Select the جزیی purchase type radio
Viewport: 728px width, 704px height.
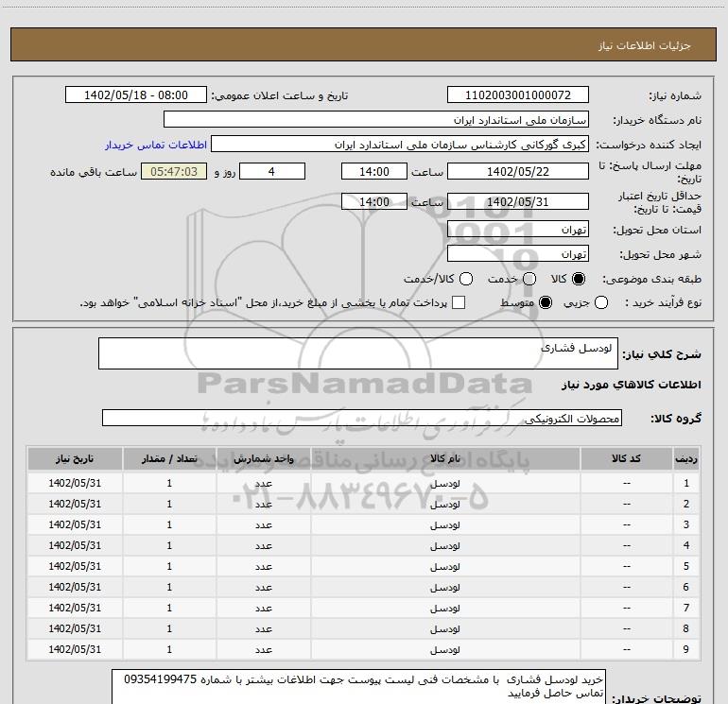601,302
